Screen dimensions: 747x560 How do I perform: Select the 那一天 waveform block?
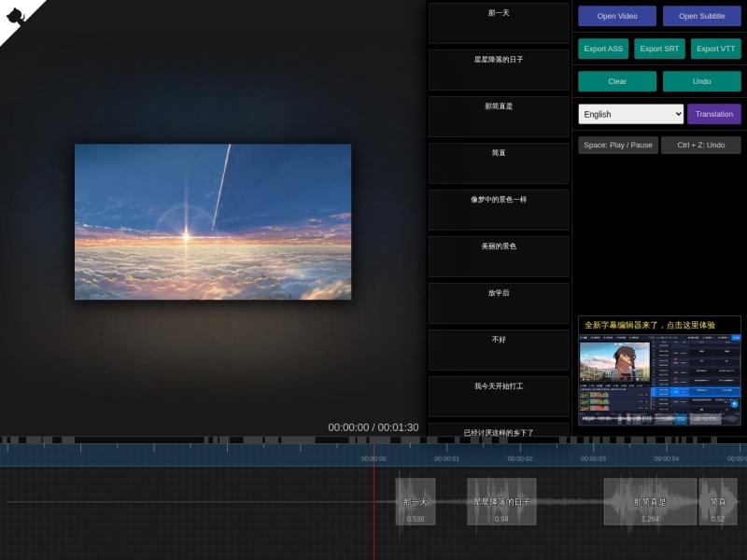tap(416, 501)
